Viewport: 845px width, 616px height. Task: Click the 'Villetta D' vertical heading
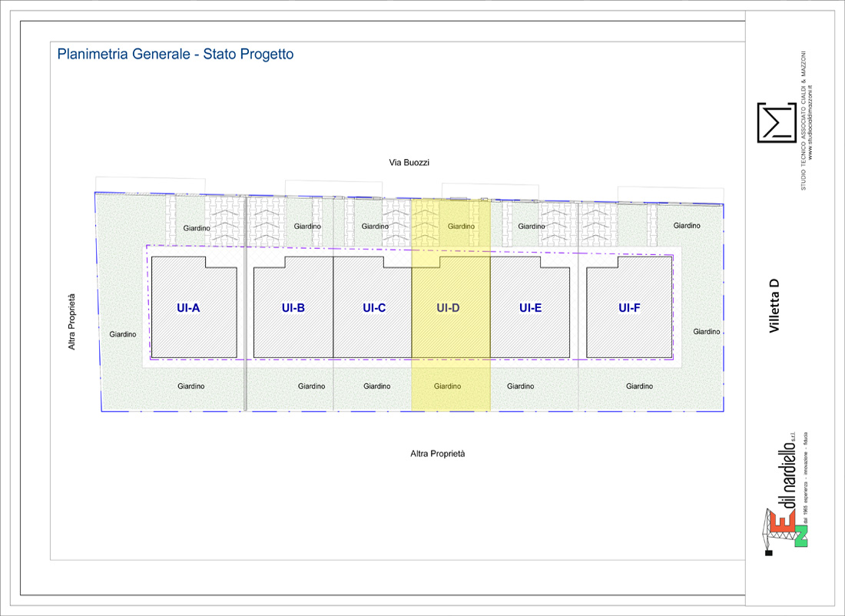click(x=774, y=306)
